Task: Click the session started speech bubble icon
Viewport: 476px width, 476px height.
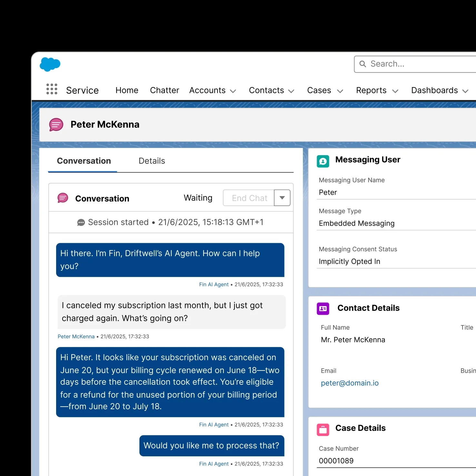Action: coord(81,222)
